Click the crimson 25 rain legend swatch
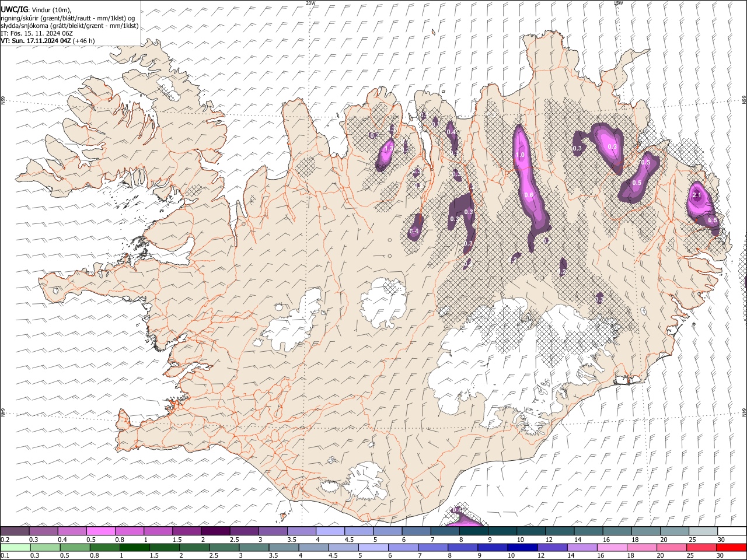The width and height of the screenshot is (747, 560). point(701,547)
